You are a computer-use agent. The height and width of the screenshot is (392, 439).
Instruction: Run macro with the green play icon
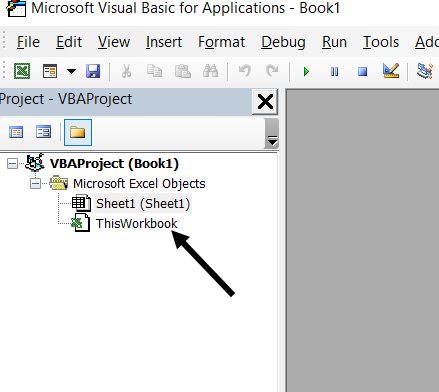(306, 72)
